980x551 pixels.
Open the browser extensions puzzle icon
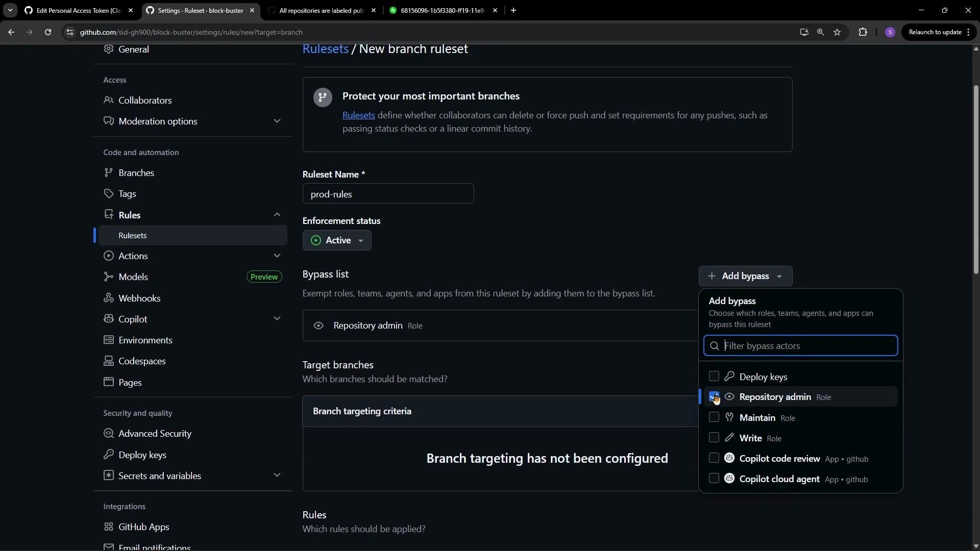(863, 32)
